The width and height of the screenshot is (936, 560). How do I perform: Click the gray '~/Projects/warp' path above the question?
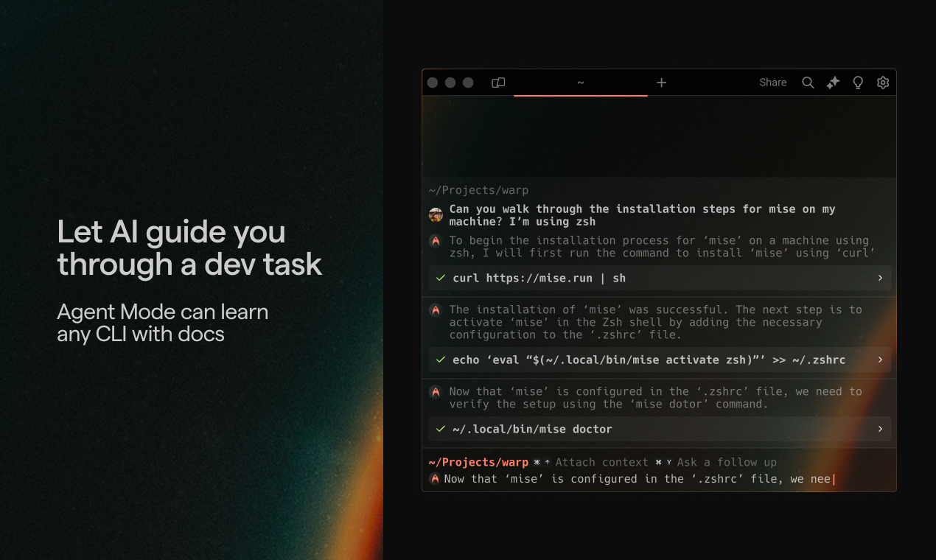pyautogui.click(x=478, y=190)
